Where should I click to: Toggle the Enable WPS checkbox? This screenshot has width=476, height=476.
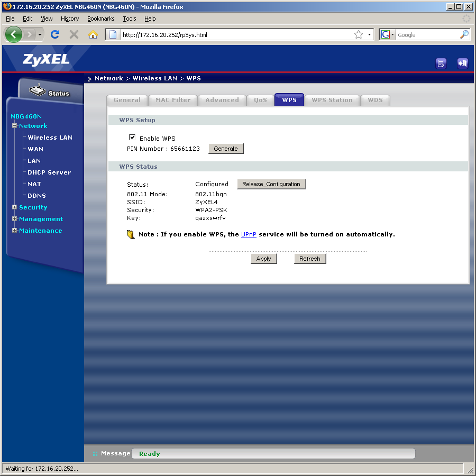point(132,137)
